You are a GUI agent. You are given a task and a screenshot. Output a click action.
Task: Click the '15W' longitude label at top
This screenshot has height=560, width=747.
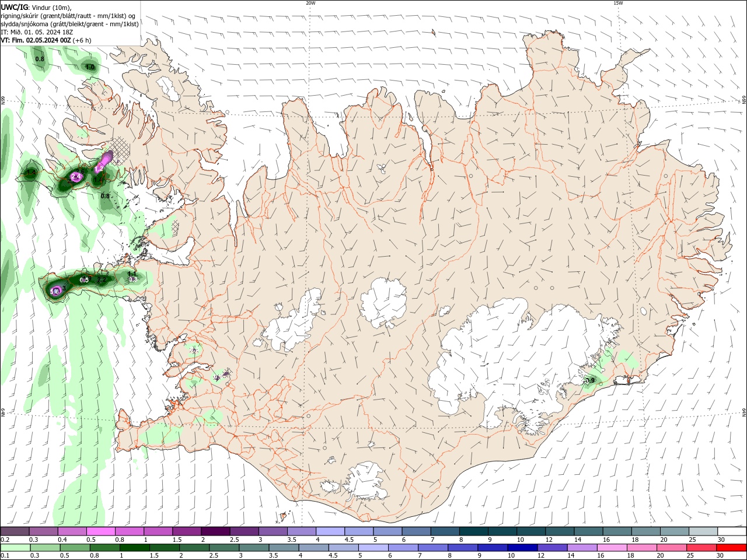(618, 3)
